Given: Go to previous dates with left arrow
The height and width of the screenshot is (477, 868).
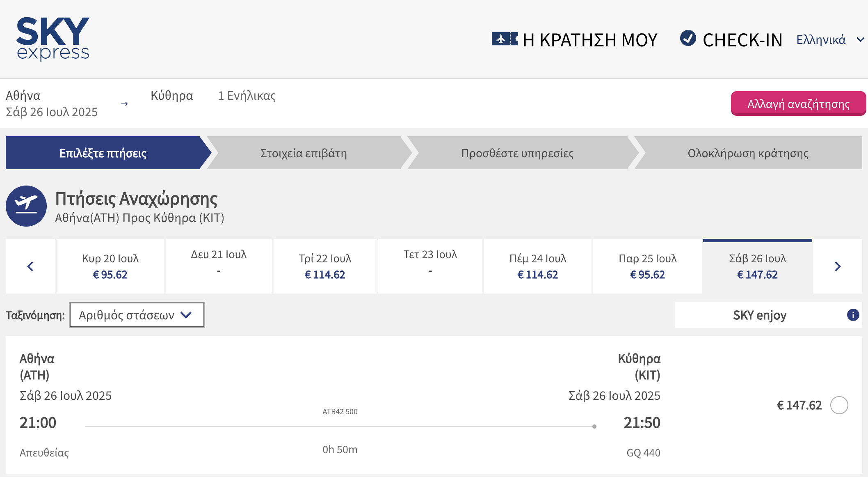Looking at the screenshot, I should point(30,266).
